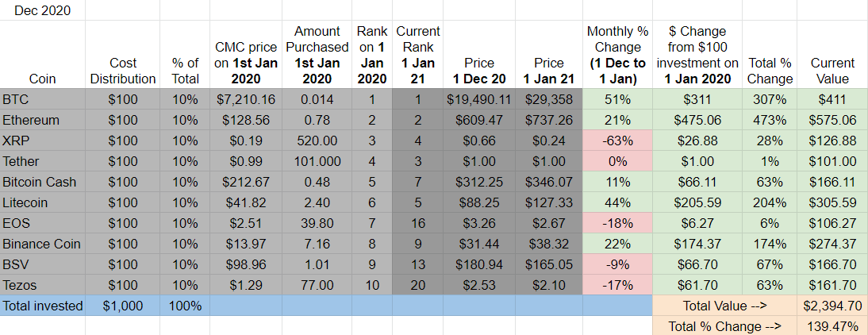Click the 'Price 1 Jan 21' header cell
Image resolution: width=868 pixels, height=335 pixels.
pos(548,54)
